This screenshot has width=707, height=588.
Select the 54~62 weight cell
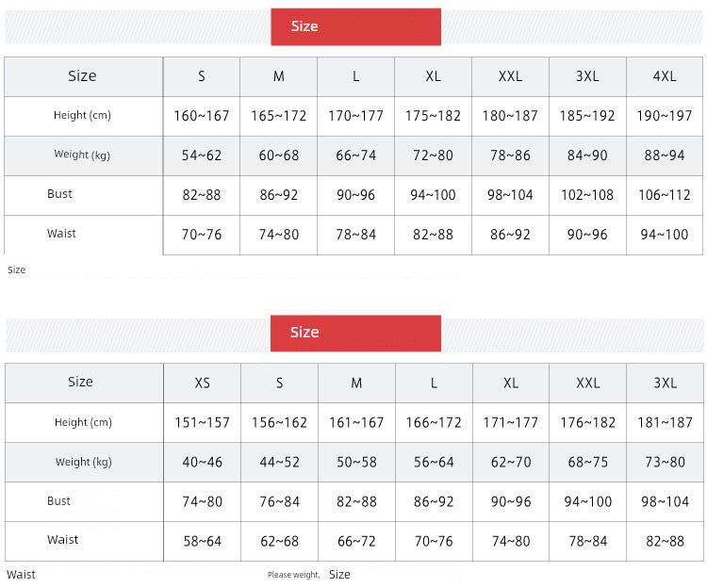pos(201,155)
